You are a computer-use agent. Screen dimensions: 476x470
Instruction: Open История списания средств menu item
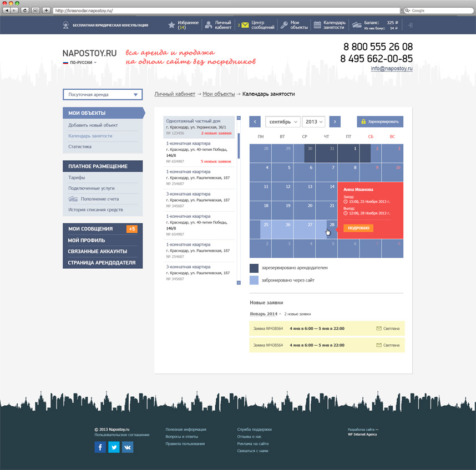click(95, 210)
